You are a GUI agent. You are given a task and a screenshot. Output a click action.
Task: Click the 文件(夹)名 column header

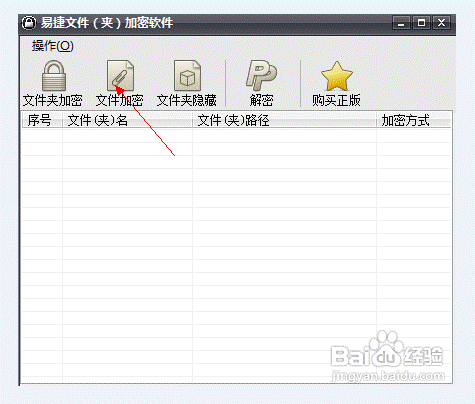[x=127, y=120]
